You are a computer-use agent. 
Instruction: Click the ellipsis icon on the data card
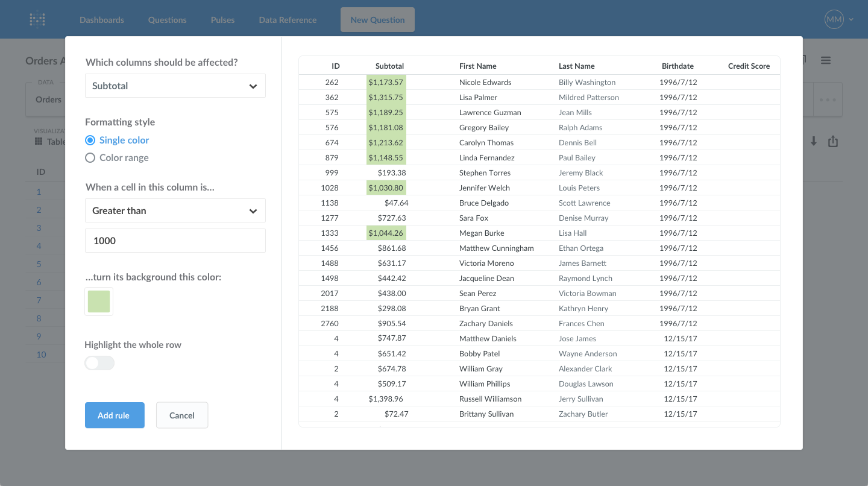point(826,99)
